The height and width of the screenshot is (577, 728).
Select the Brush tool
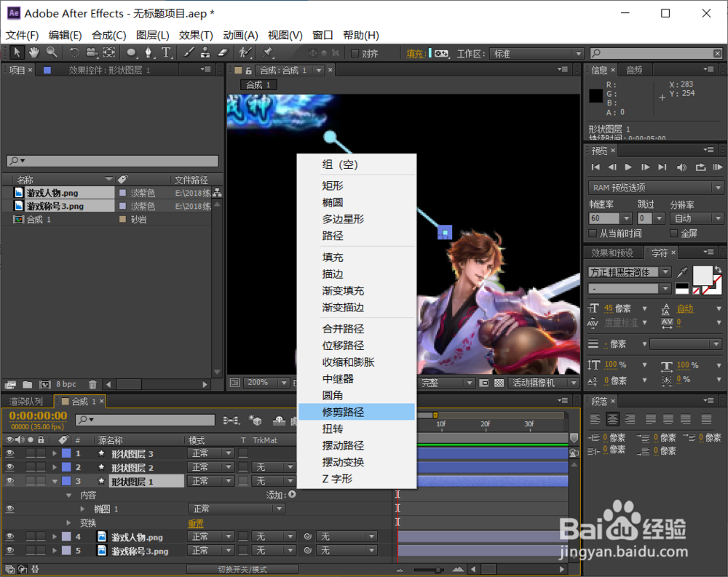tap(189, 52)
